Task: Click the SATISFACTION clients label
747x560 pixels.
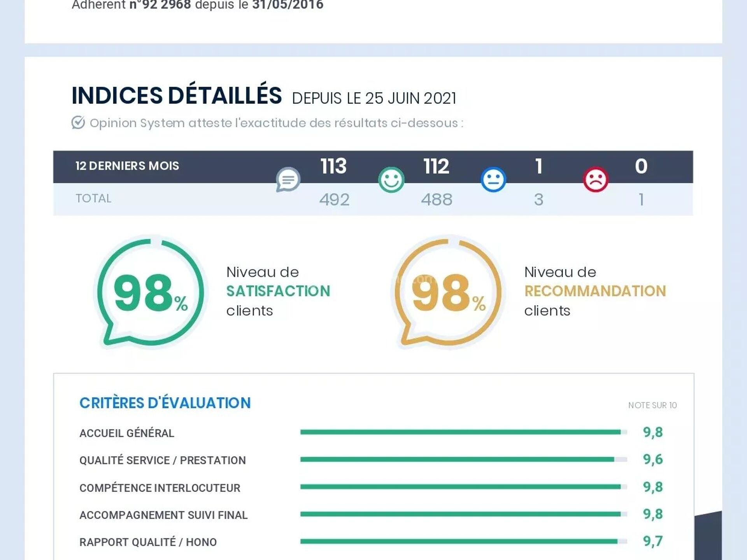Action: (278, 291)
